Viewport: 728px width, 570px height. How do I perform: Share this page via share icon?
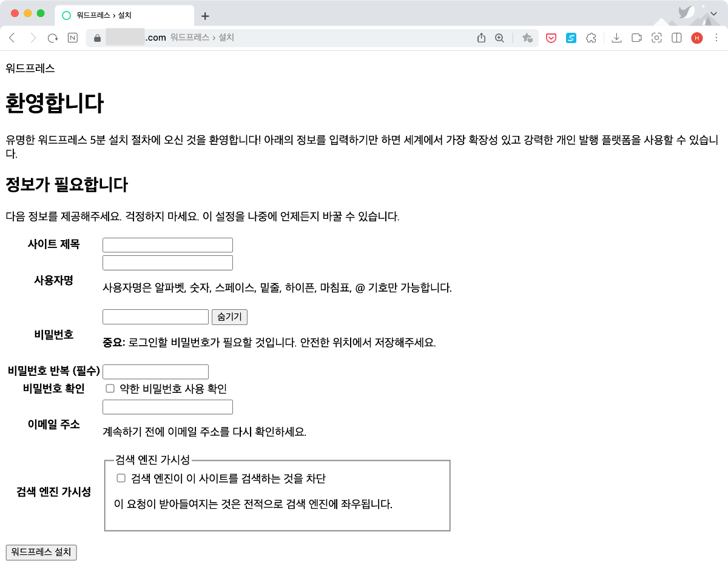pyautogui.click(x=481, y=38)
